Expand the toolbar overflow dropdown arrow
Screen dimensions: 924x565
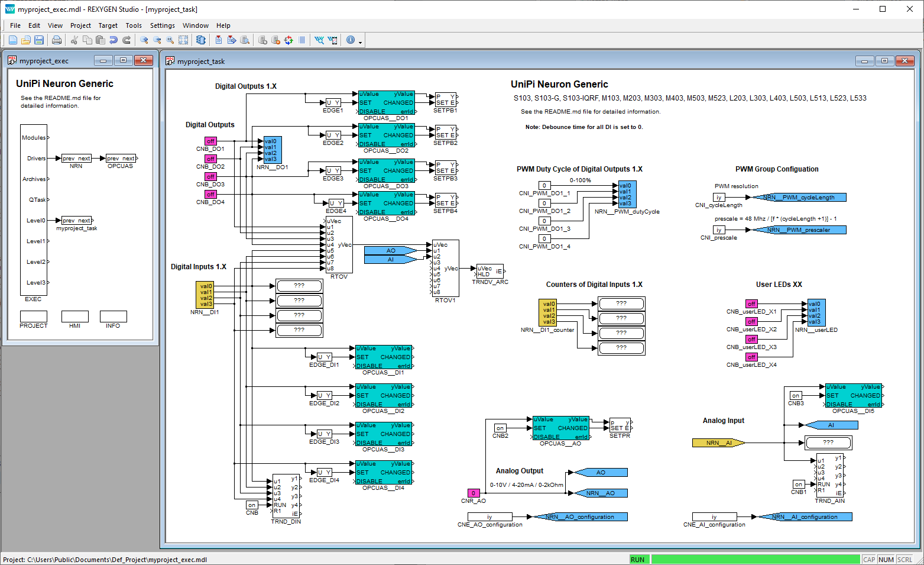[360, 42]
